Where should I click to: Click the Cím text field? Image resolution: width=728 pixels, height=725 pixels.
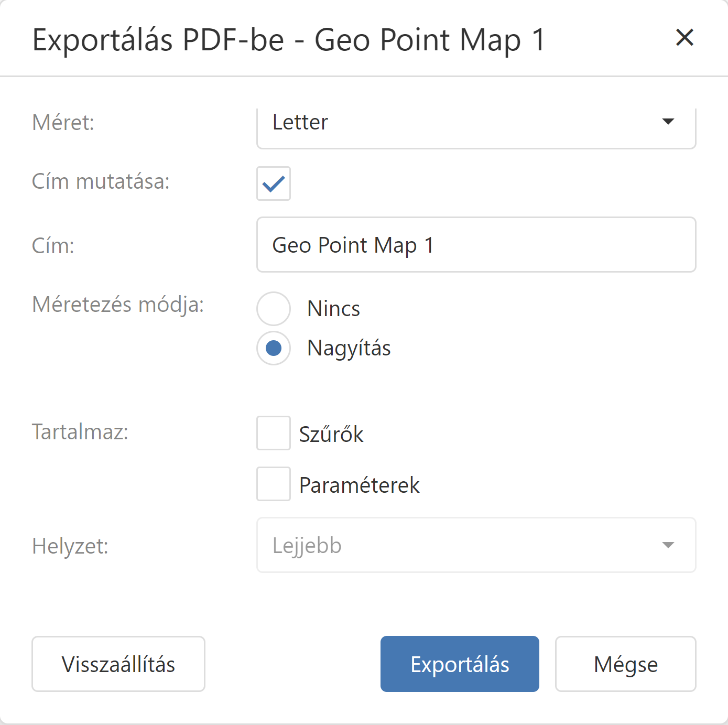(476, 245)
